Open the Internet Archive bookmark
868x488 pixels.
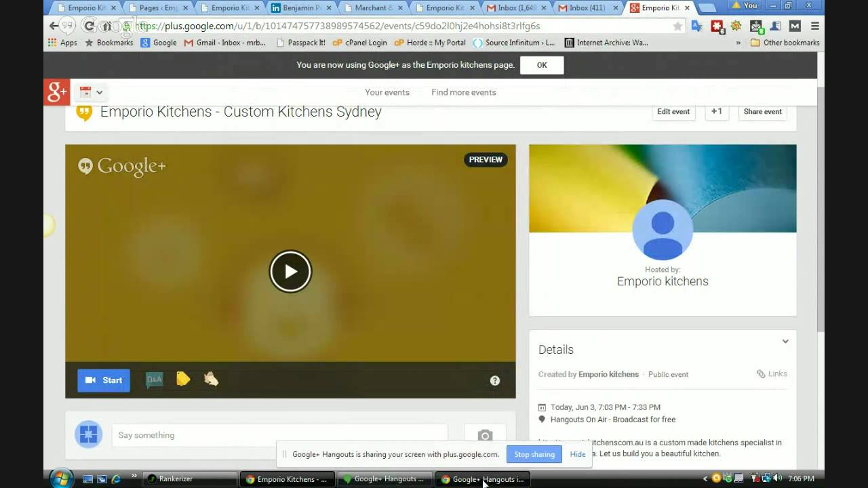tap(606, 42)
